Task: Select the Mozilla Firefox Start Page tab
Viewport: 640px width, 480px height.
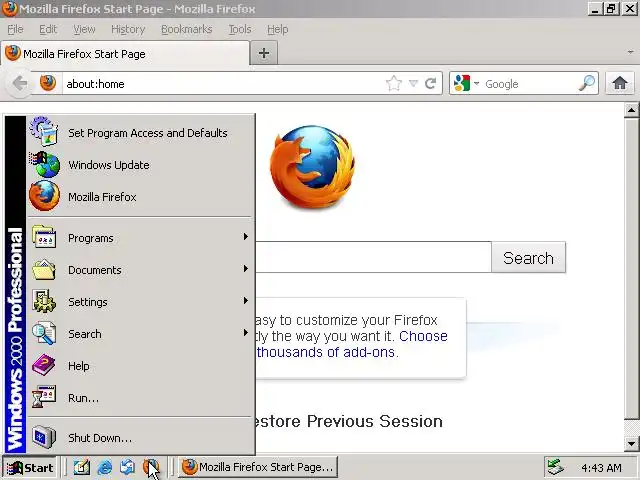Action: click(x=124, y=53)
